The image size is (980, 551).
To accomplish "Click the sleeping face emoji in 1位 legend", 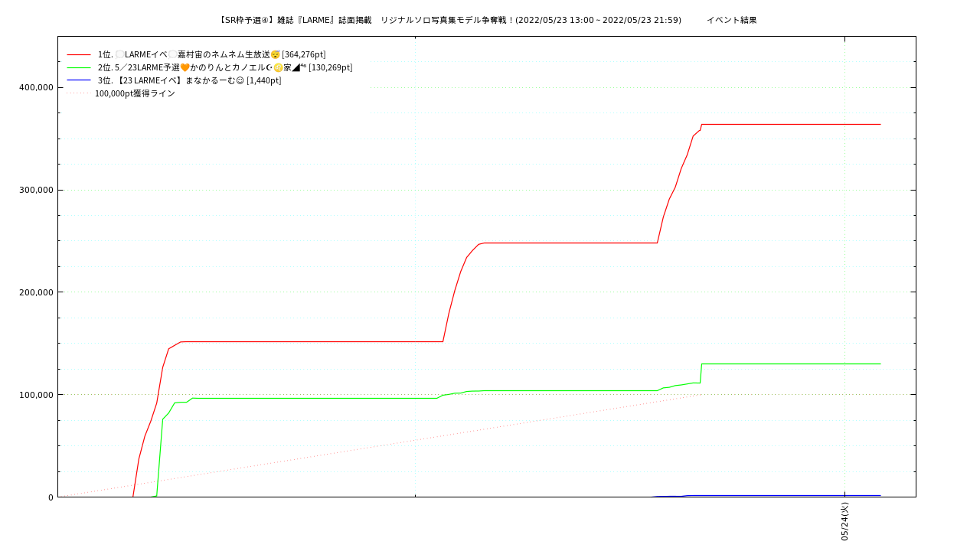I will pyautogui.click(x=276, y=54).
